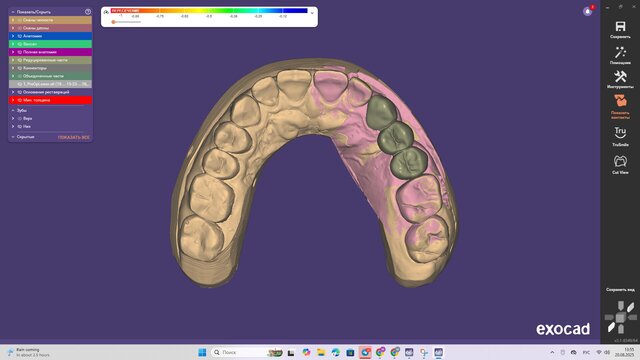Click the ПОКАЗАТЬ ВСЕ link

point(74,138)
